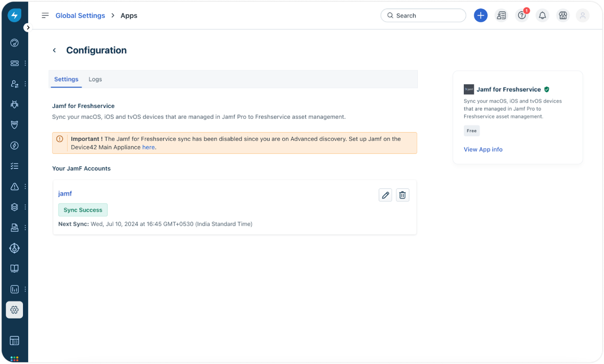Expand the Tickets submenu dots
Image resolution: width=604 pixels, height=364 pixels.
(25, 63)
